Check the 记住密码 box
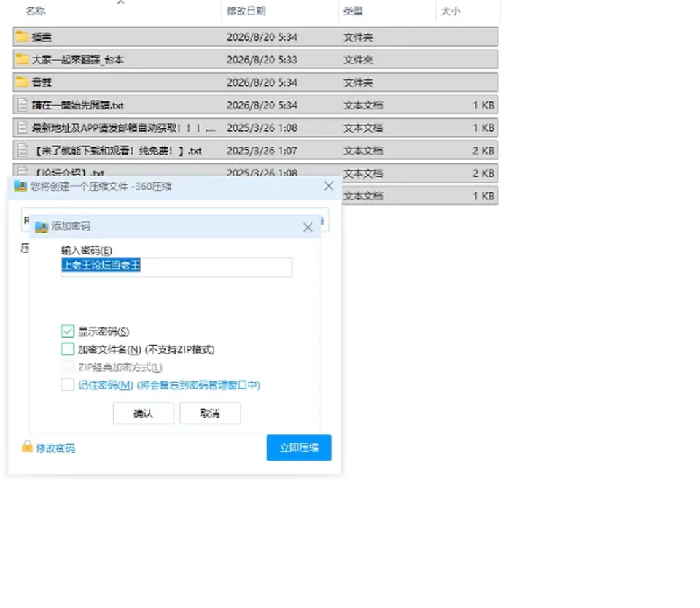 pyautogui.click(x=67, y=385)
